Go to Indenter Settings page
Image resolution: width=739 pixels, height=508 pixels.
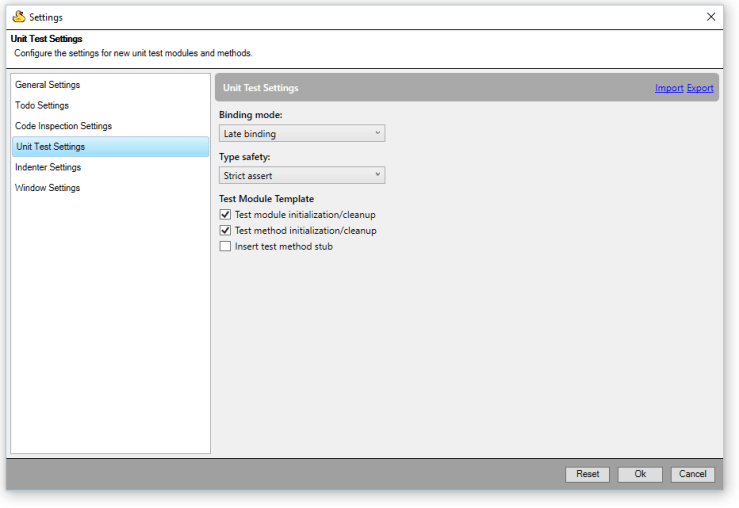point(110,167)
